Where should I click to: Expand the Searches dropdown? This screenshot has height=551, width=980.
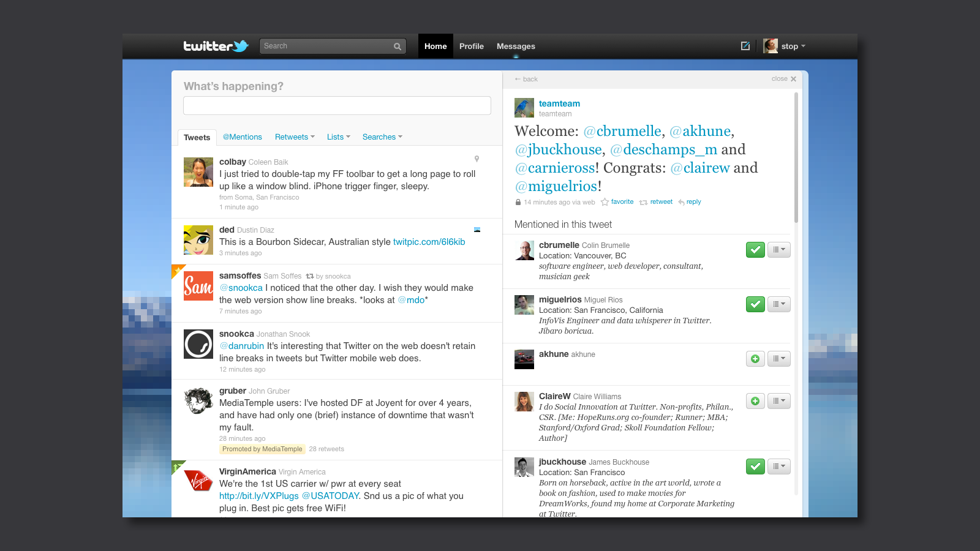(382, 137)
